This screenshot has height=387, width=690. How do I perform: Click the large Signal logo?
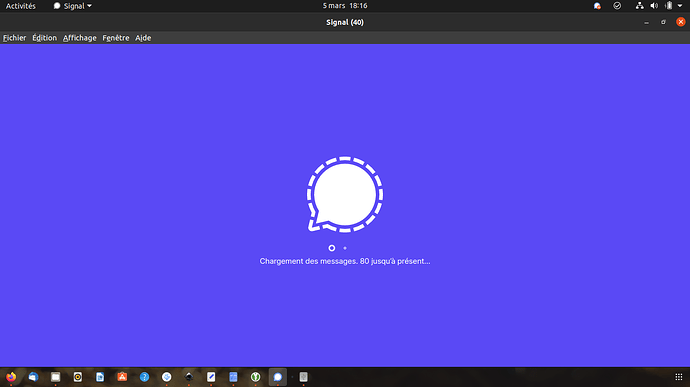345,194
